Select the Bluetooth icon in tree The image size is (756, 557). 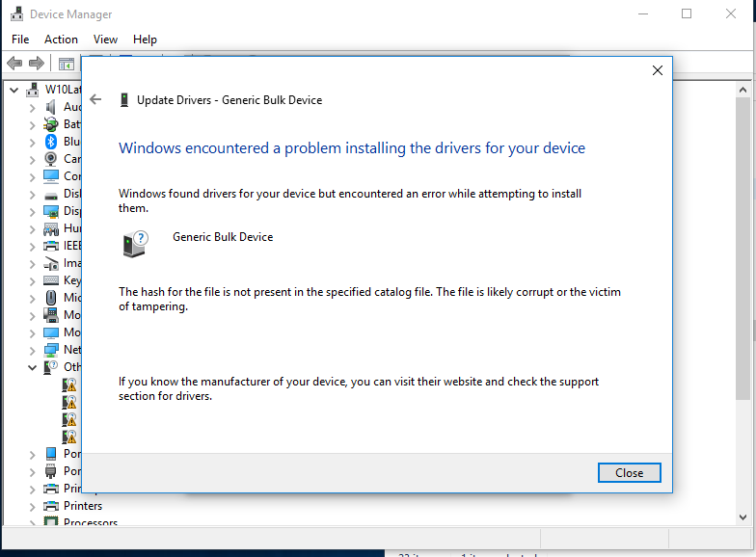50,142
